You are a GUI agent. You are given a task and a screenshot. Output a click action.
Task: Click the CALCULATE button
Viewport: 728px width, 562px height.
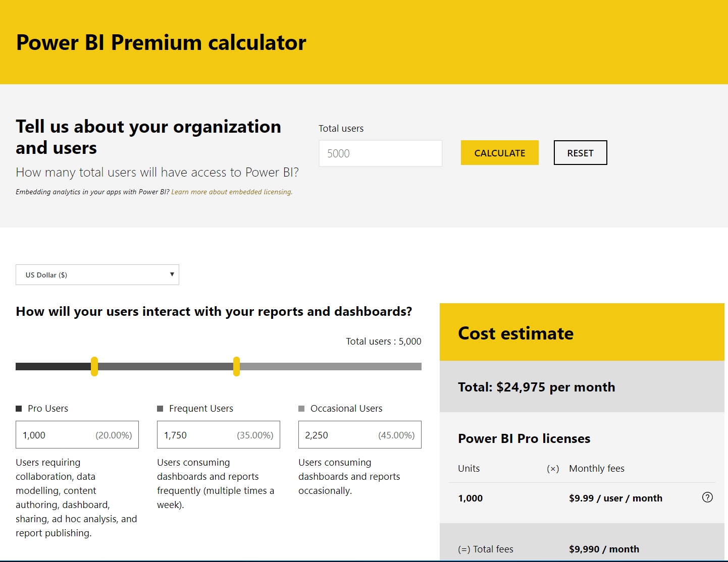[x=499, y=153]
